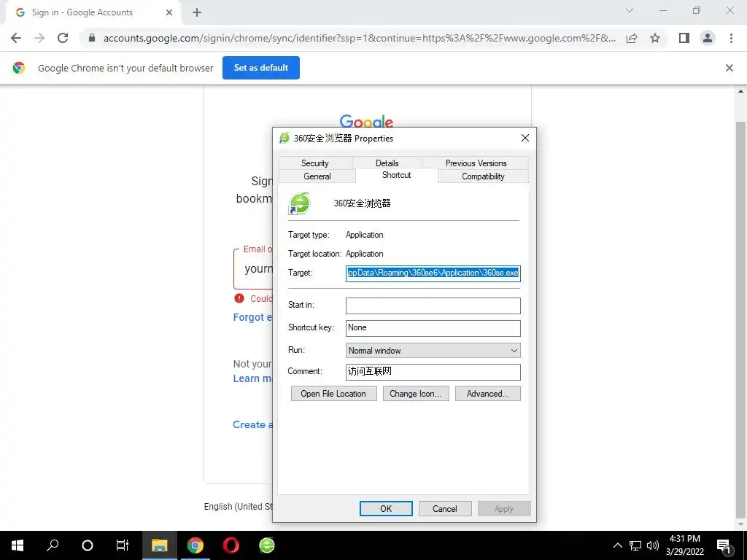The width and height of the screenshot is (747, 560).
Task: Reload the Google sign-in page
Action: click(63, 38)
